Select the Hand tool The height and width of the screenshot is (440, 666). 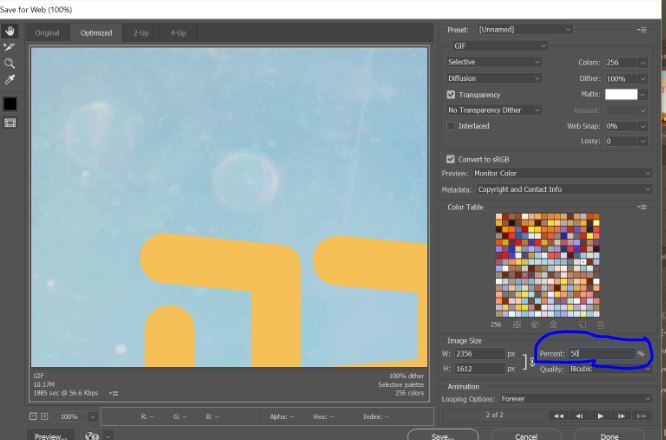[9, 31]
